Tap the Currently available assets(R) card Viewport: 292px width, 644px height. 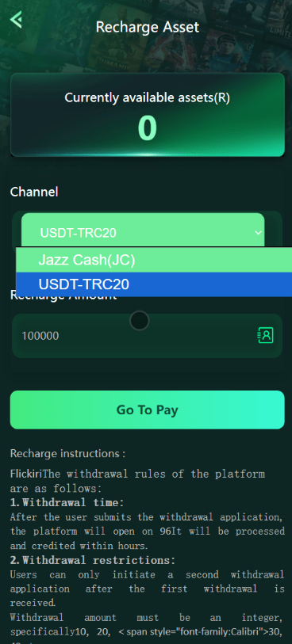click(148, 115)
